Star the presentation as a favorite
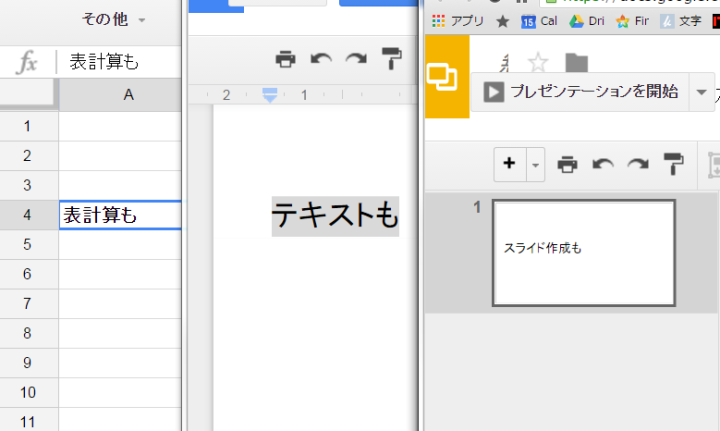 coord(538,63)
